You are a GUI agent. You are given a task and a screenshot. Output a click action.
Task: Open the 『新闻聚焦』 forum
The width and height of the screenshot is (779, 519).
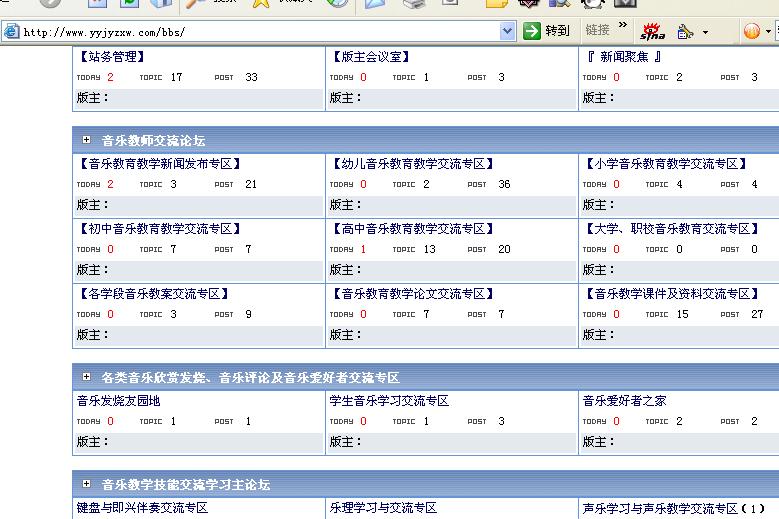(x=624, y=57)
